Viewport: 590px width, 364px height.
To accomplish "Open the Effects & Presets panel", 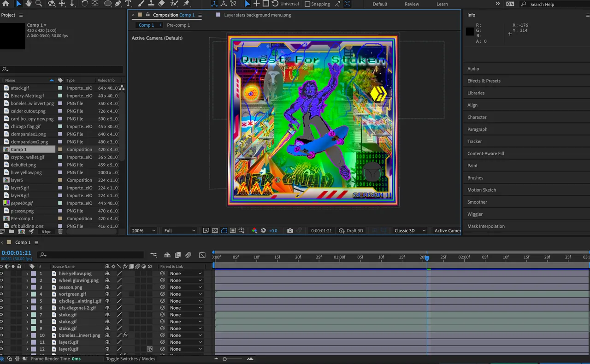I will (484, 81).
